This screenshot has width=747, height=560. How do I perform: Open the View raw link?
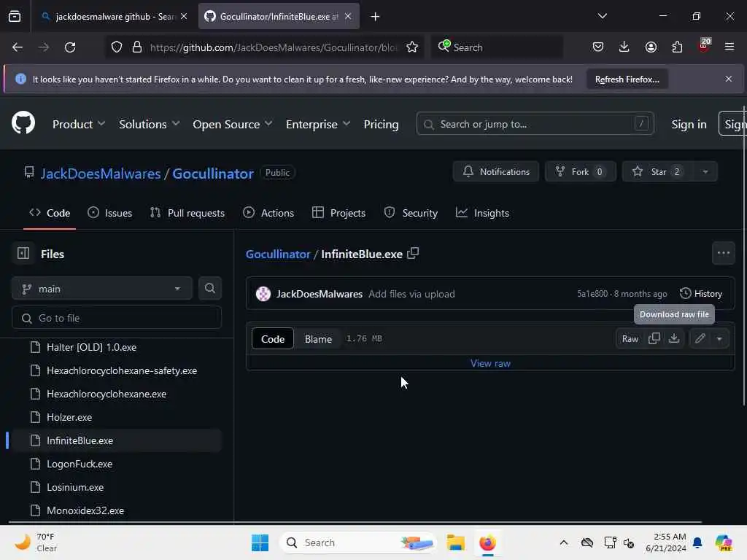[x=490, y=363]
